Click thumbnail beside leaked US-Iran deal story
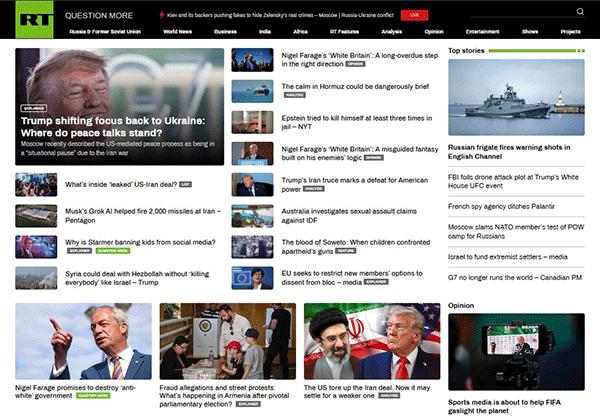The image size is (600, 418). pyautogui.click(x=36, y=185)
